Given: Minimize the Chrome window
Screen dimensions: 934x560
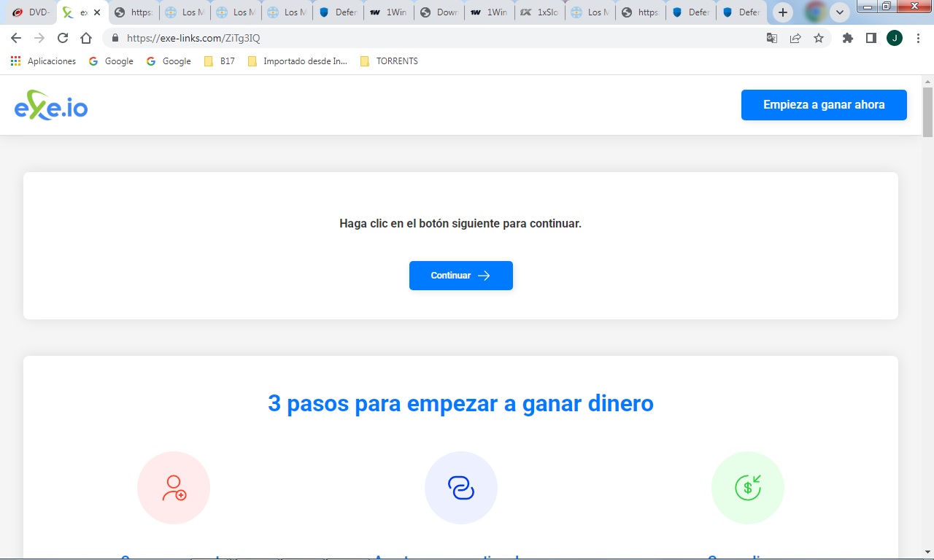Looking at the screenshot, I should point(867,7).
